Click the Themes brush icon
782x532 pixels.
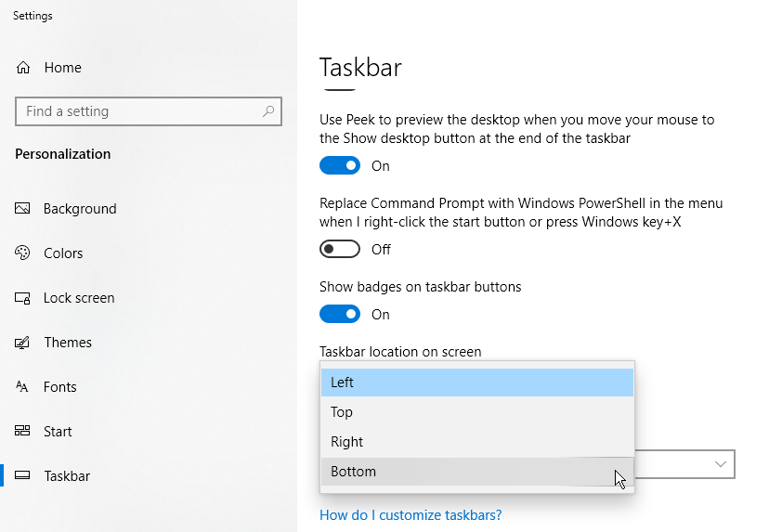tap(22, 343)
